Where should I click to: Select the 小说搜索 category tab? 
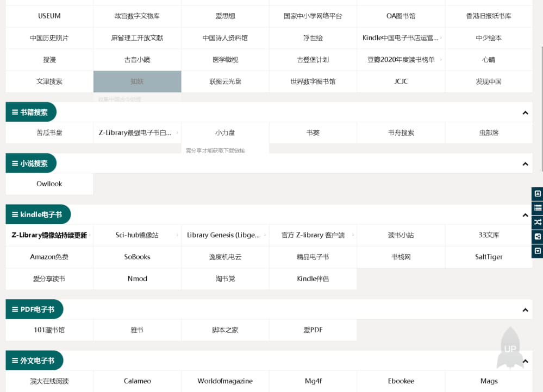coord(31,163)
